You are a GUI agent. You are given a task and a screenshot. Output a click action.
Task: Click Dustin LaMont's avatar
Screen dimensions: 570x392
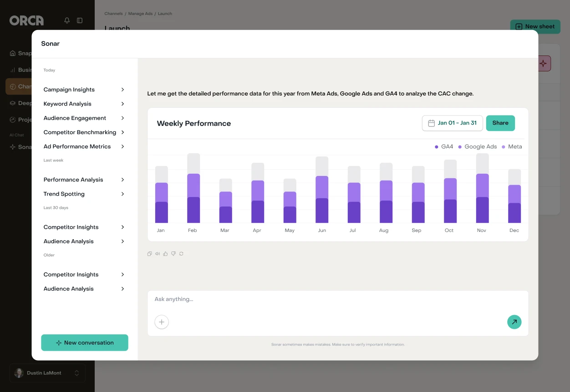pyautogui.click(x=19, y=373)
